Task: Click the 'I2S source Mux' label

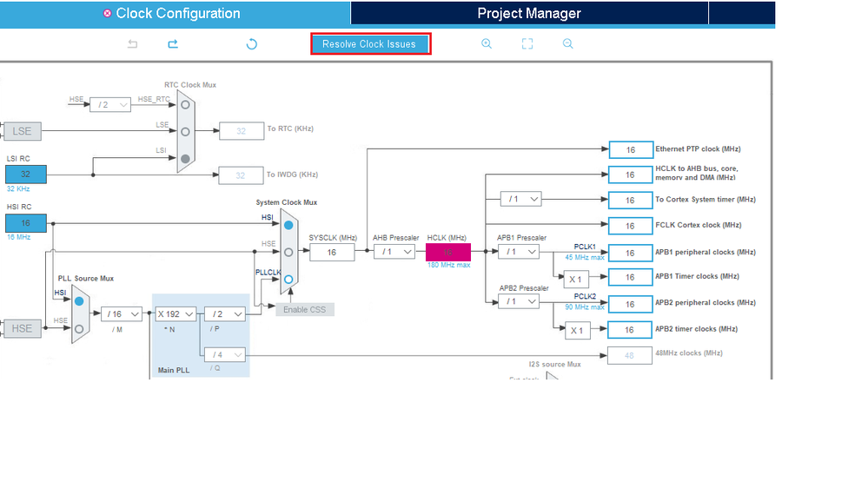Action: tap(554, 364)
